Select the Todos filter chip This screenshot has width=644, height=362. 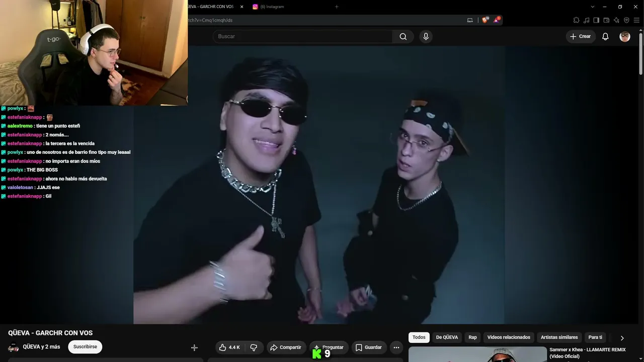pyautogui.click(x=419, y=337)
